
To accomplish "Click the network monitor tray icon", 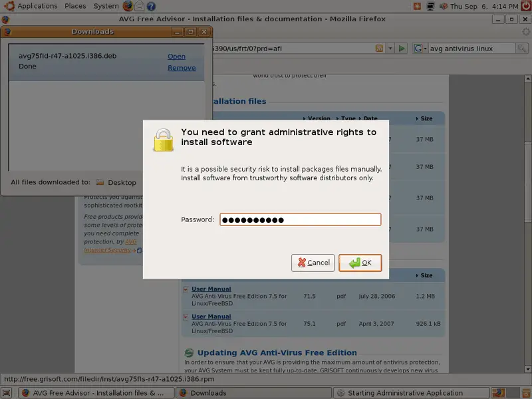I will (x=430, y=6).
